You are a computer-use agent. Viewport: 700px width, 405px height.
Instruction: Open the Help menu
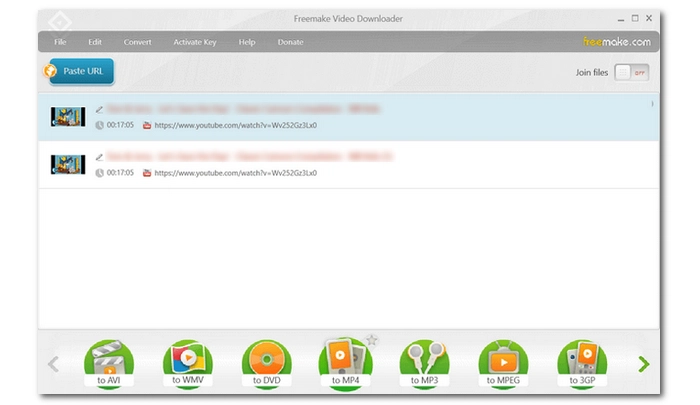[247, 42]
